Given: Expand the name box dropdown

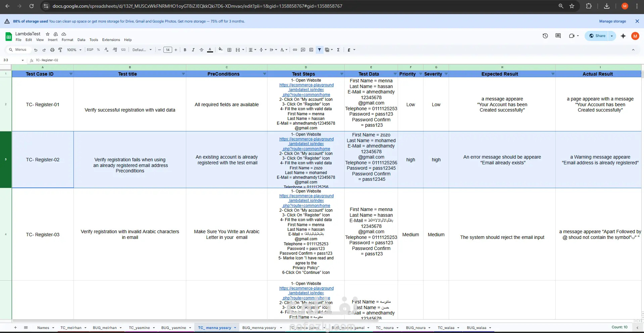Looking at the screenshot, I should point(22,60).
